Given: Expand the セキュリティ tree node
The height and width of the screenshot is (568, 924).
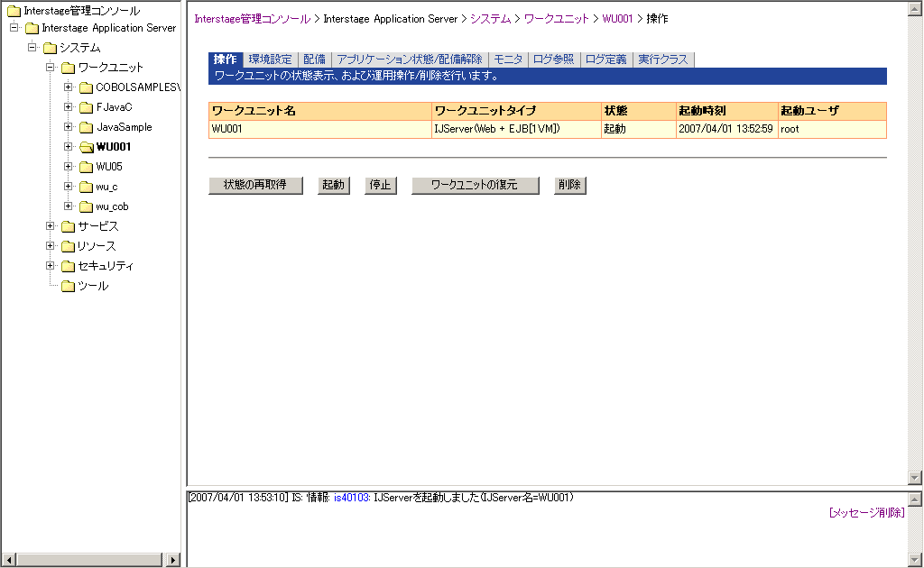Looking at the screenshot, I should point(51,265).
